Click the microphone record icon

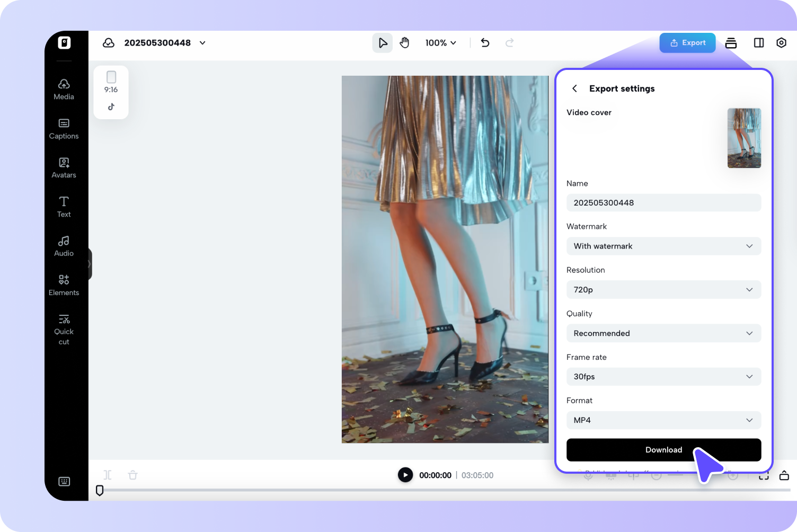[x=588, y=476]
